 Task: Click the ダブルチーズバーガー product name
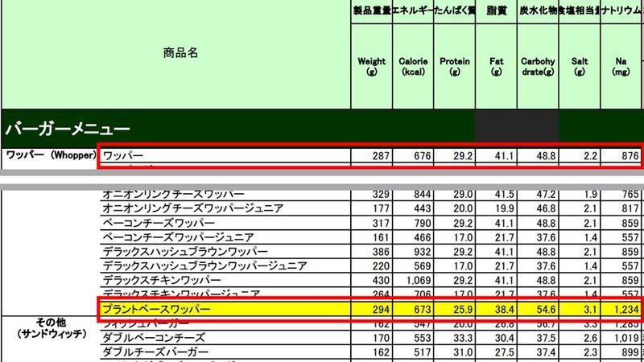[155, 352]
